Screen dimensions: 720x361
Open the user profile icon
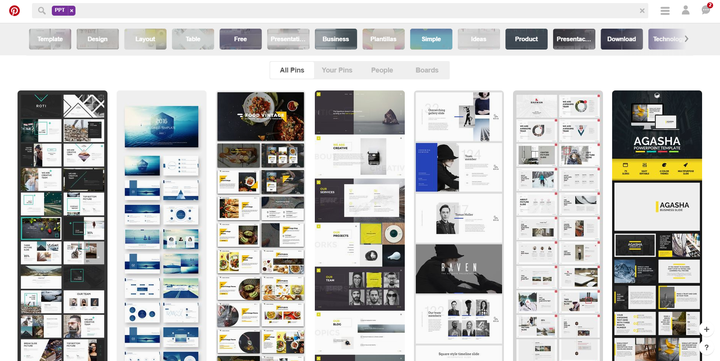(x=686, y=10)
